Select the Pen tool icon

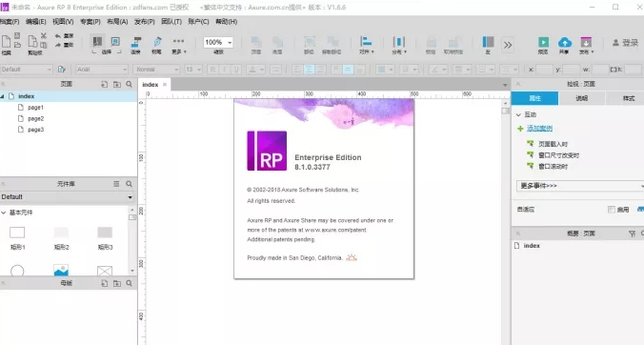[x=157, y=42]
